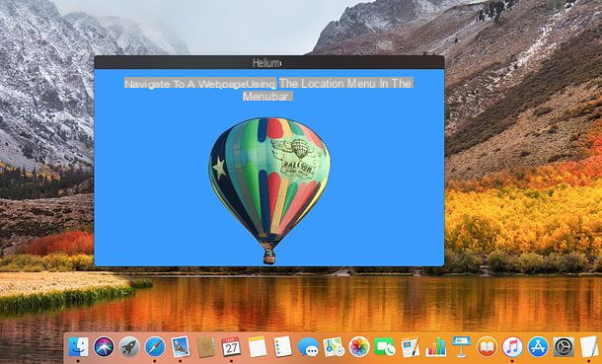Open FaceTime green camera icon

click(385, 347)
